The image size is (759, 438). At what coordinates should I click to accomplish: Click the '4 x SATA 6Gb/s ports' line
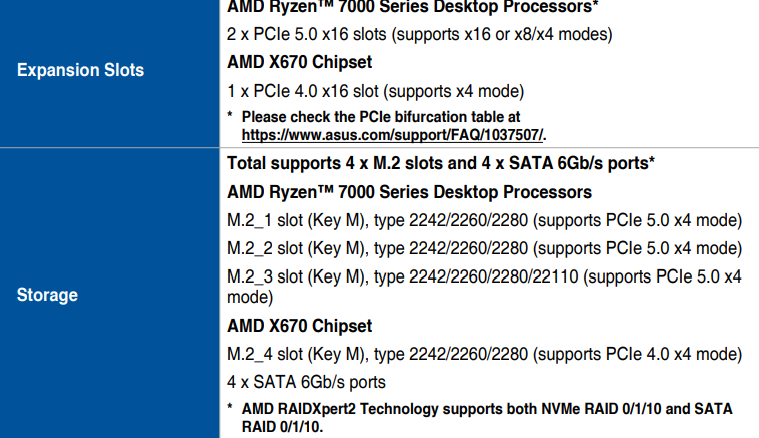[x=306, y=382]
